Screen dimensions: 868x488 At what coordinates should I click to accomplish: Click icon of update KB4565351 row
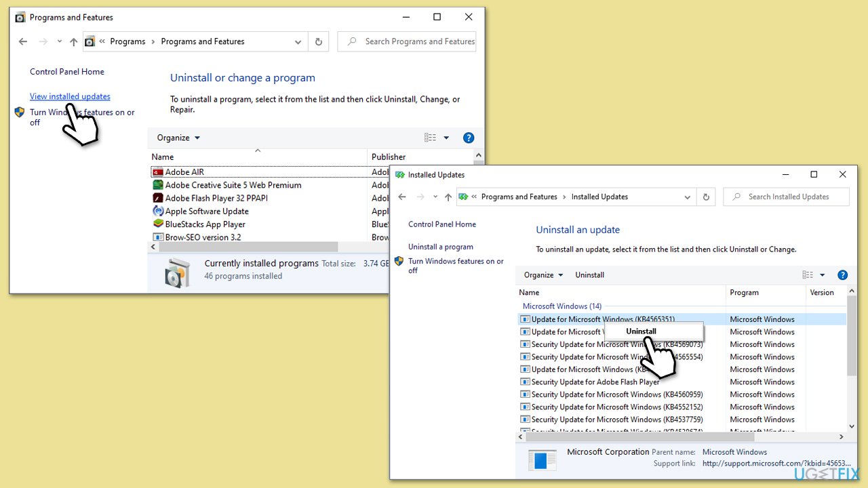click(x=525, y=319)
